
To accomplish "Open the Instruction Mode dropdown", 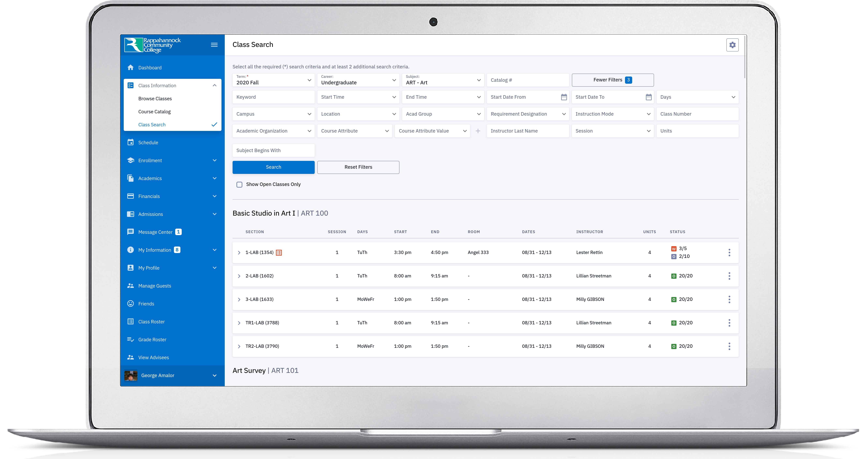I will pyautogui.click(x=613, y=114).
